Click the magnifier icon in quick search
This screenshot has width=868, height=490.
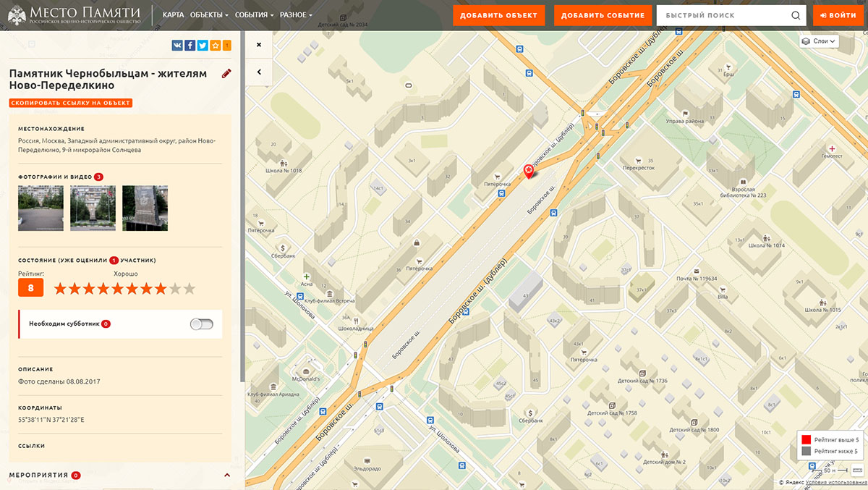pyautogui.click(x=796, y=15)
